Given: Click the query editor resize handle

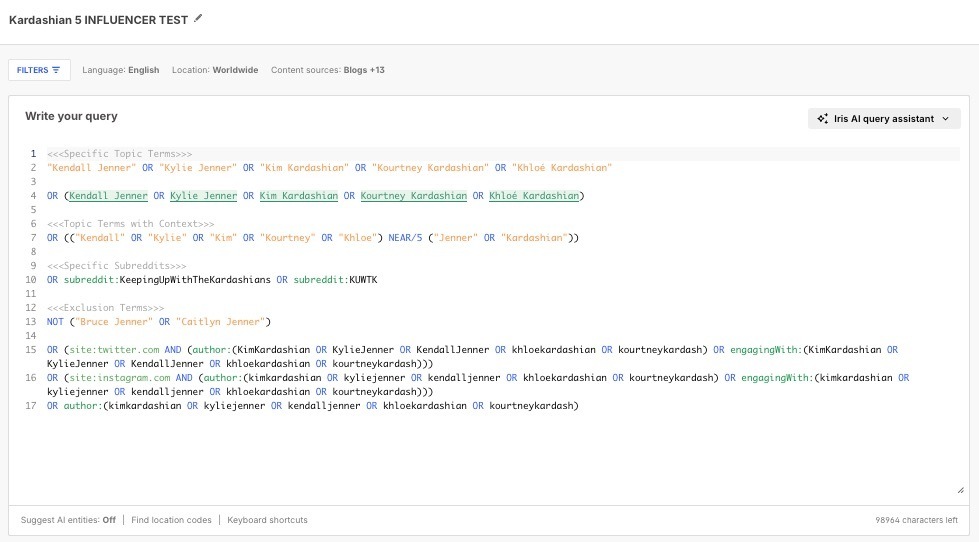Looking at the screenshot, I should (x=960, y=490).
